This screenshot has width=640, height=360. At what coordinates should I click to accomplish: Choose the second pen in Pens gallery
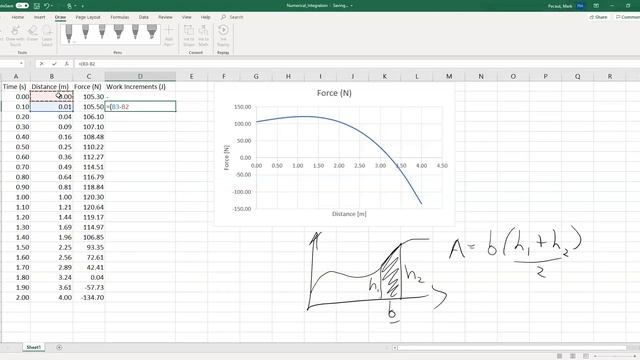(85, 32)
